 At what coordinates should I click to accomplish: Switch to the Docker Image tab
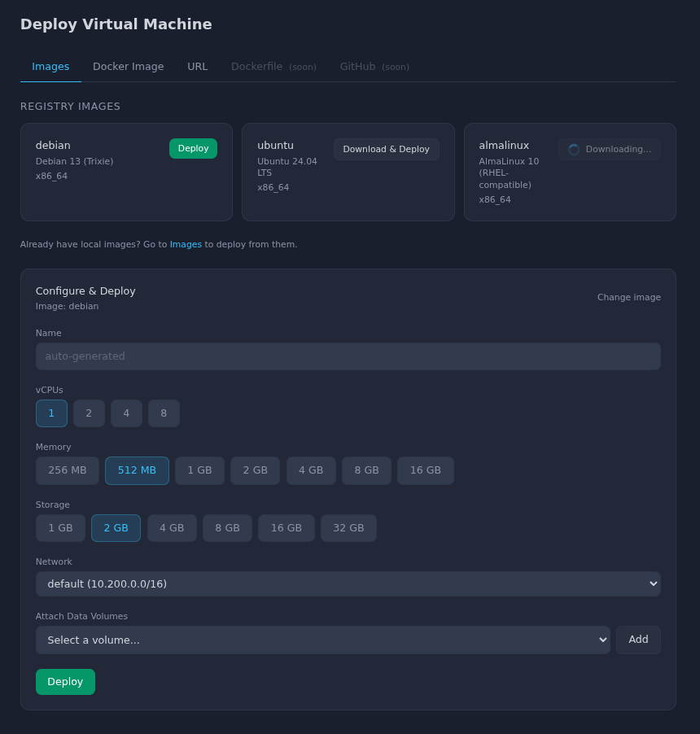[128, 67]
